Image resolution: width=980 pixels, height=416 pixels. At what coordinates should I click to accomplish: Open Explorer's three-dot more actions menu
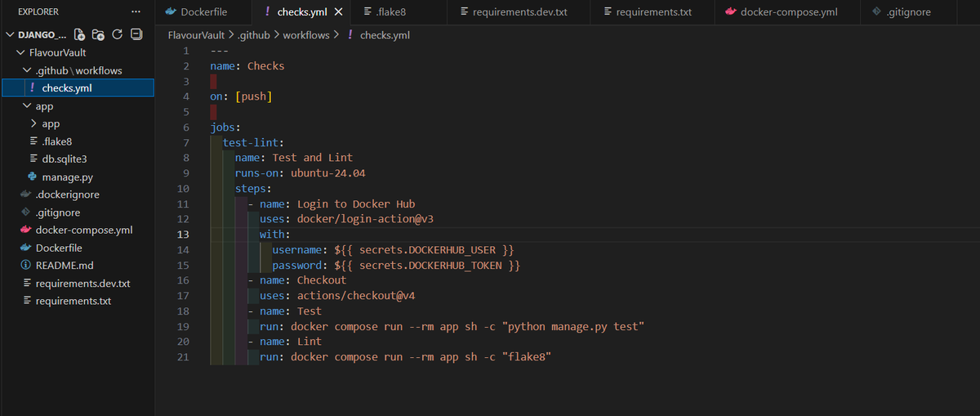coord(136,12)
